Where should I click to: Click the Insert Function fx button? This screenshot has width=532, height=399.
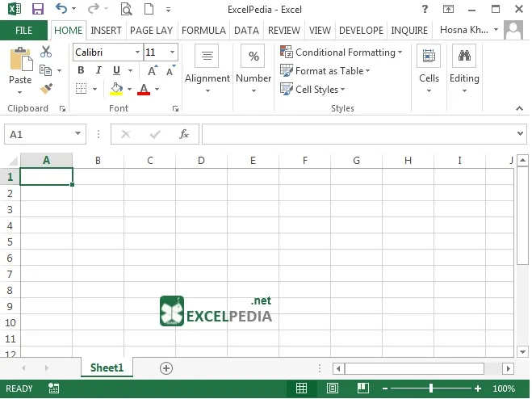tap(184, 134)
